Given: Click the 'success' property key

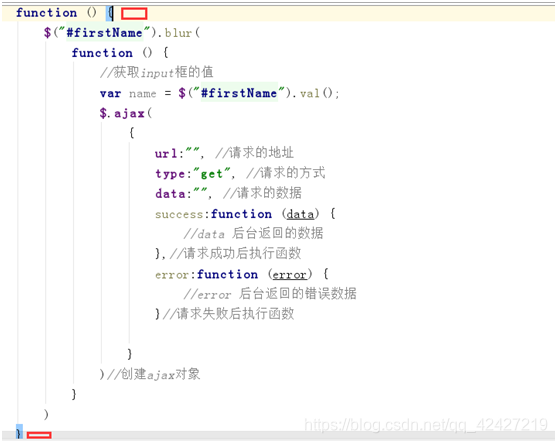Looking at the screenshot, I should pyautogui.click(x=179, y=214).
